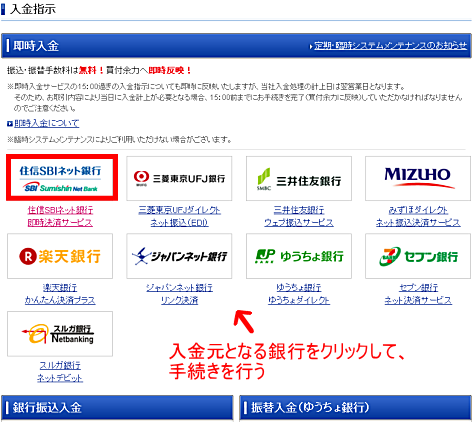This screenshot has width=474, height=422.
Task: Open 三菱東京UFJダイレクト ネット振込(EDI) link
Action: [x=179, y=216]
